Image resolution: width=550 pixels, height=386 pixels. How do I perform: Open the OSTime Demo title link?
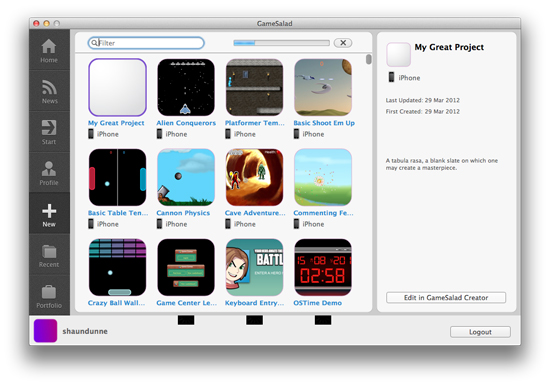(x=317, y=303)
